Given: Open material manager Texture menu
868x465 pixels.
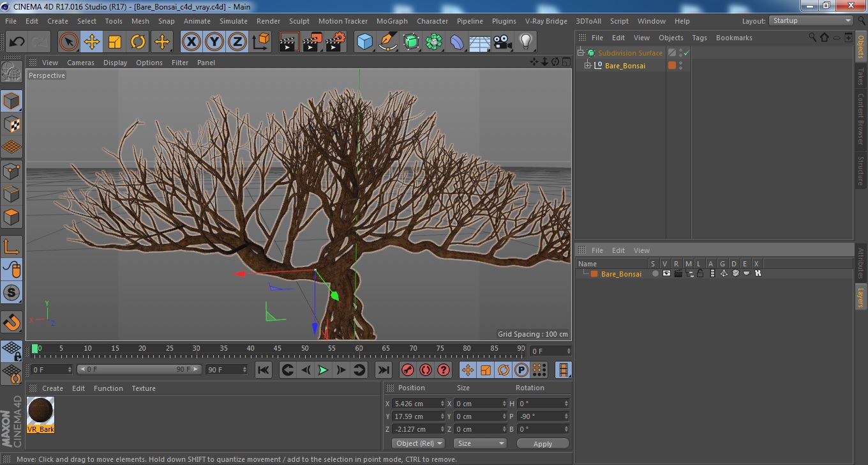Looking at the screenshot, I should pos(144,388).
